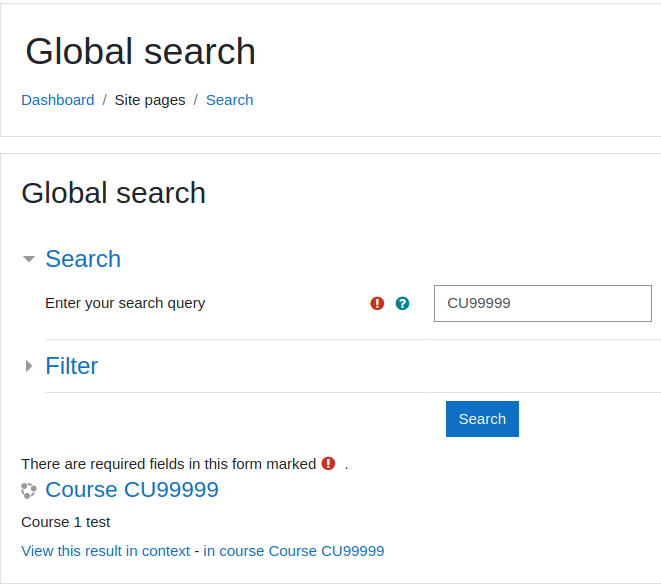
Task: Open the Search breadcrumb link
Action: coord(229,100)
